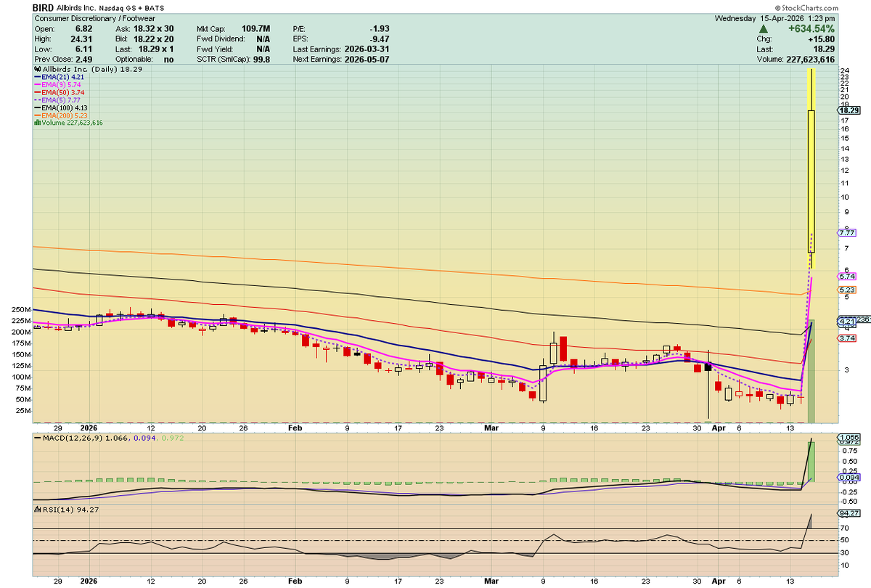871x588 pixels.
Task: Click the 250M volume scale label
Action: click(x=22, y=309)
